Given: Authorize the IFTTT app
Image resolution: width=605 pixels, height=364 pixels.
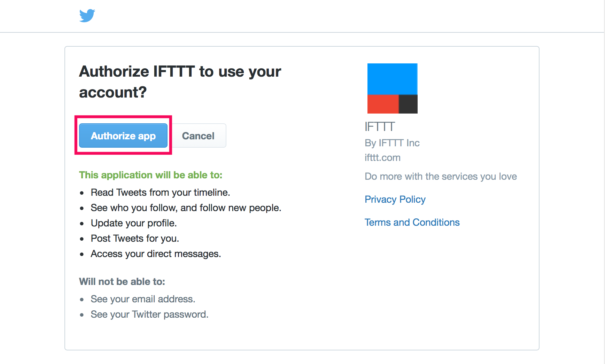Looking at the screenshot, I should [x=123, y=135].
